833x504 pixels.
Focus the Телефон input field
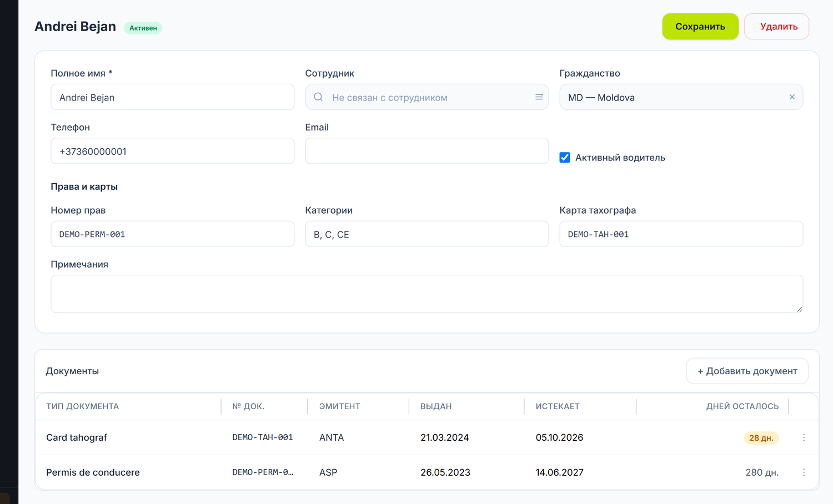point(172,151)
